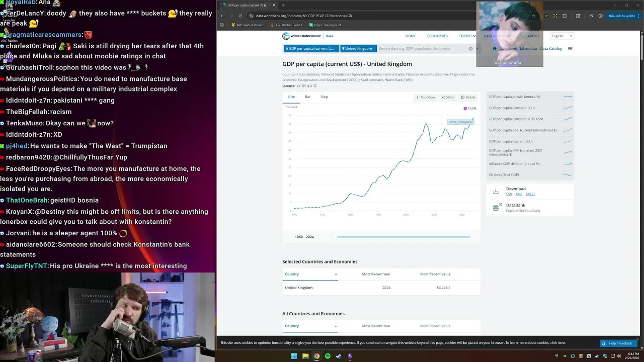Open the browser extensions puzzle icon
The width and height of the screenshot is (644, 362).
(x=565, y=16)
